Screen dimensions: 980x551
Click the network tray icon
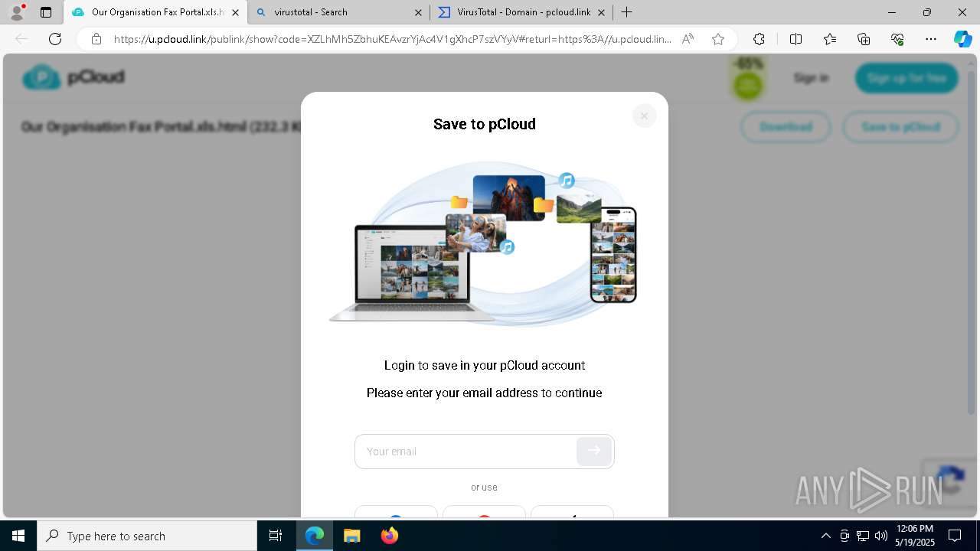click(863, 536)
